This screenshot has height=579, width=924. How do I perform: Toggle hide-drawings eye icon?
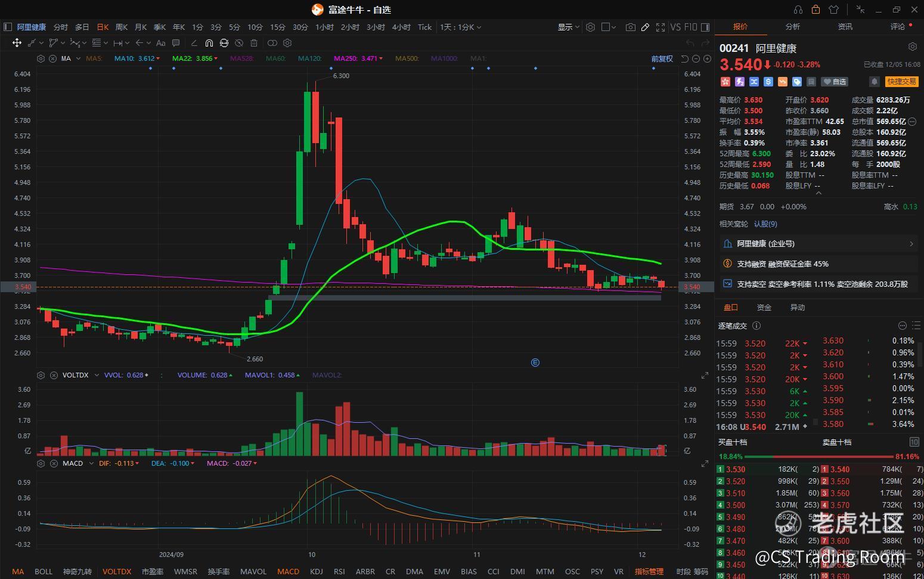point(239,43)
